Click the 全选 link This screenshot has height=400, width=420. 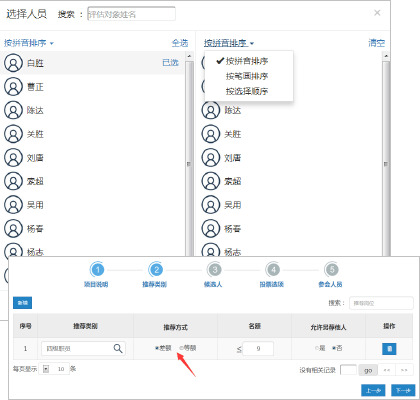(x=180, y=43)
